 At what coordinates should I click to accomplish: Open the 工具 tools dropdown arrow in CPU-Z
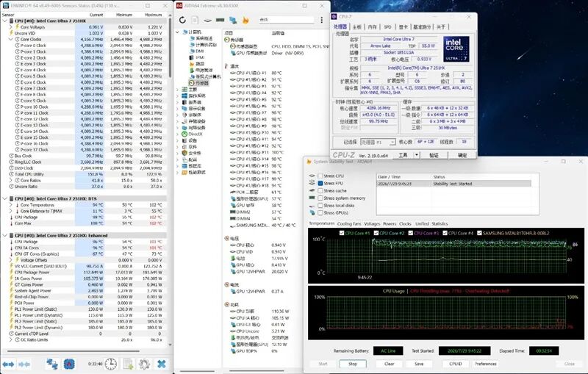point(416,155)
